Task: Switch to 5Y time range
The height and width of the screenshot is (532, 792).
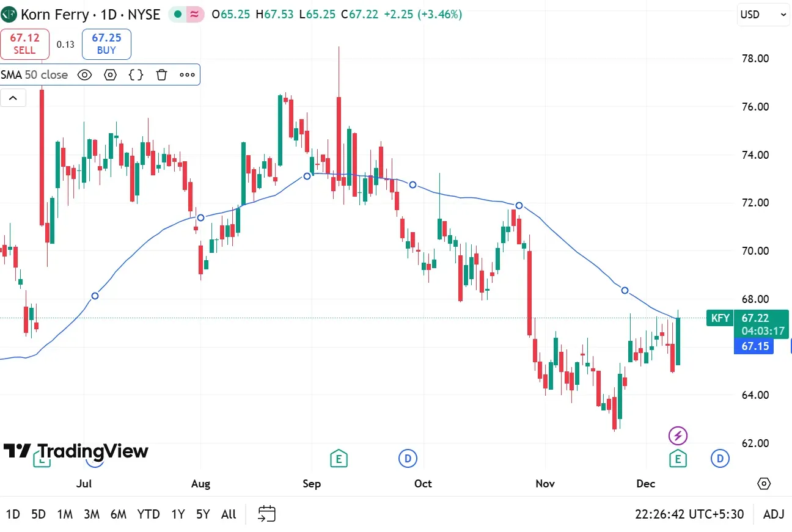Action: click(203, 514)
